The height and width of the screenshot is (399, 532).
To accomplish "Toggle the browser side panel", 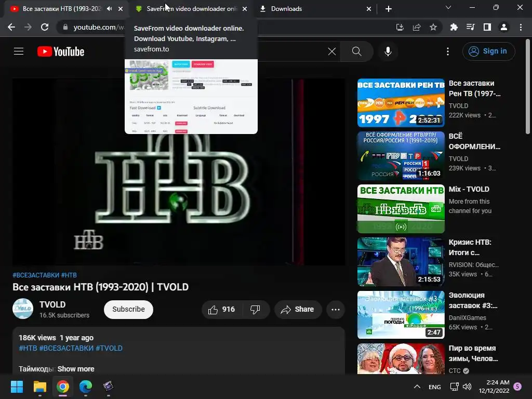I will click(487, 27).
